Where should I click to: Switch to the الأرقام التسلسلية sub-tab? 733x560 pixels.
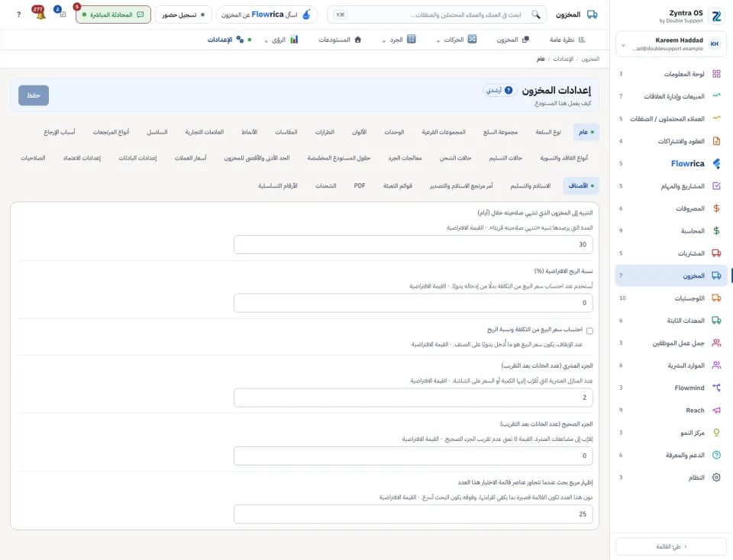278,186
